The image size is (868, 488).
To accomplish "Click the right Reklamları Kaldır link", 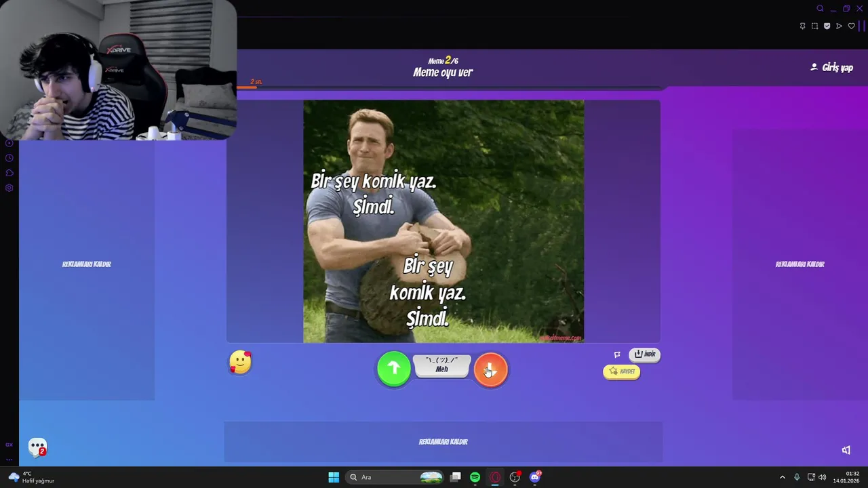I will [x=800, y=264].
